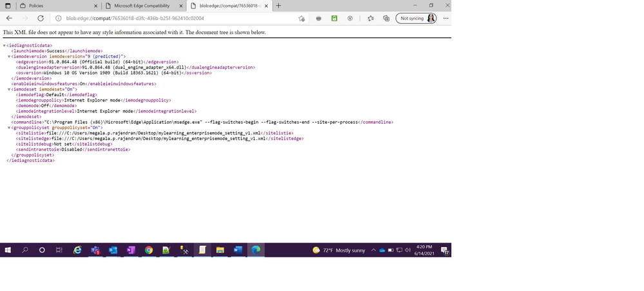The height and width of the screenshot is (291, 644).
Task: Click the Microsoft Edge taskbar icon
Action: click(255, 250)
